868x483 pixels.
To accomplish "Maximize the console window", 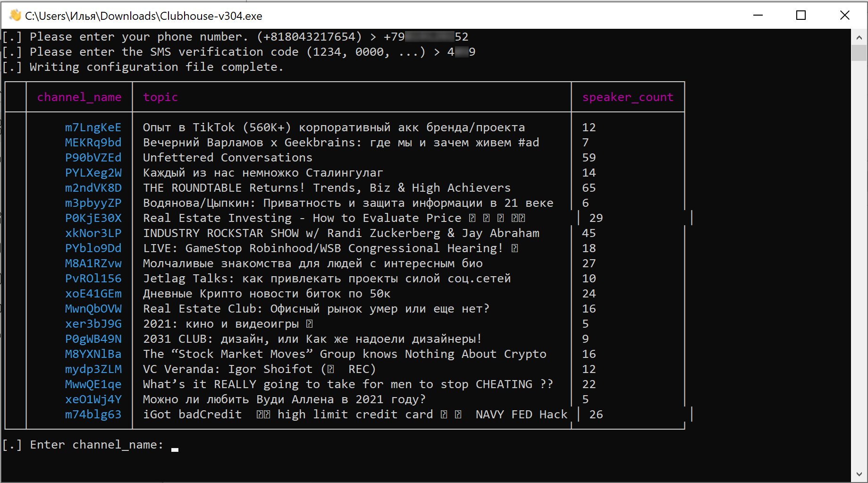I will (x=801, y=15).
